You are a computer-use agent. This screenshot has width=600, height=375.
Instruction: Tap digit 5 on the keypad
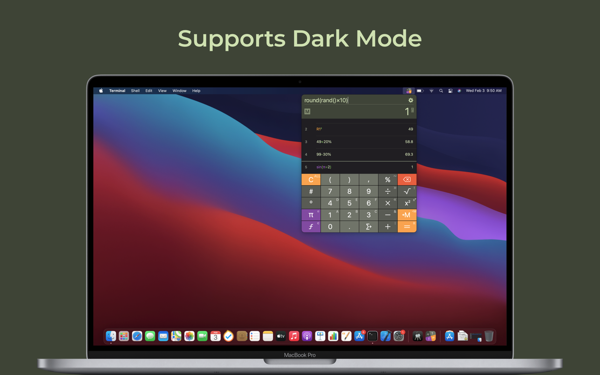pyautogui.click(x=349, y=203)
